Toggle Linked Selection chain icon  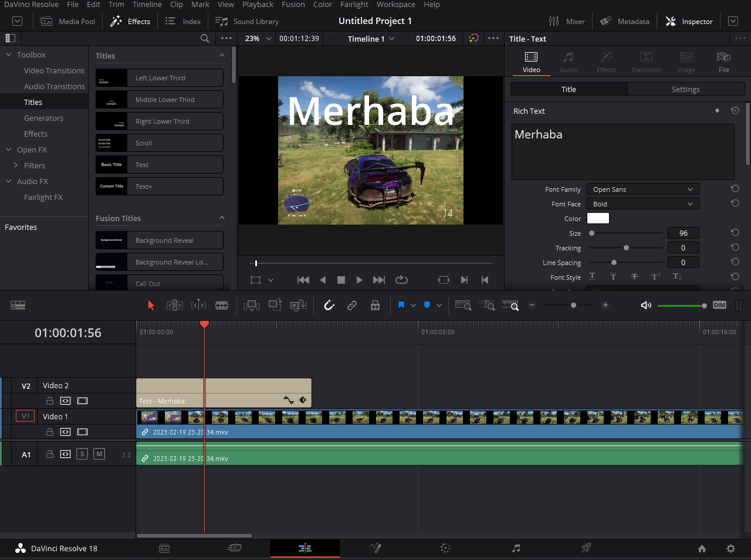[352, 305]
